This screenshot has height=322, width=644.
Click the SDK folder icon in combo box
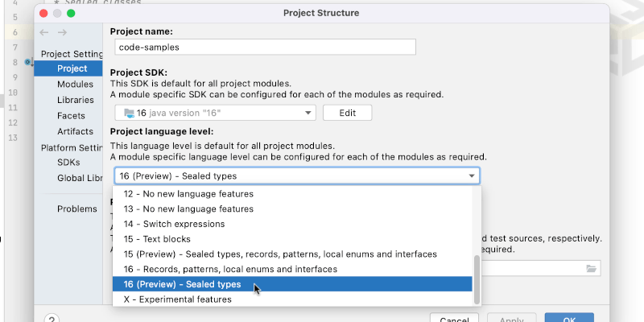click(x=129, y=113)
